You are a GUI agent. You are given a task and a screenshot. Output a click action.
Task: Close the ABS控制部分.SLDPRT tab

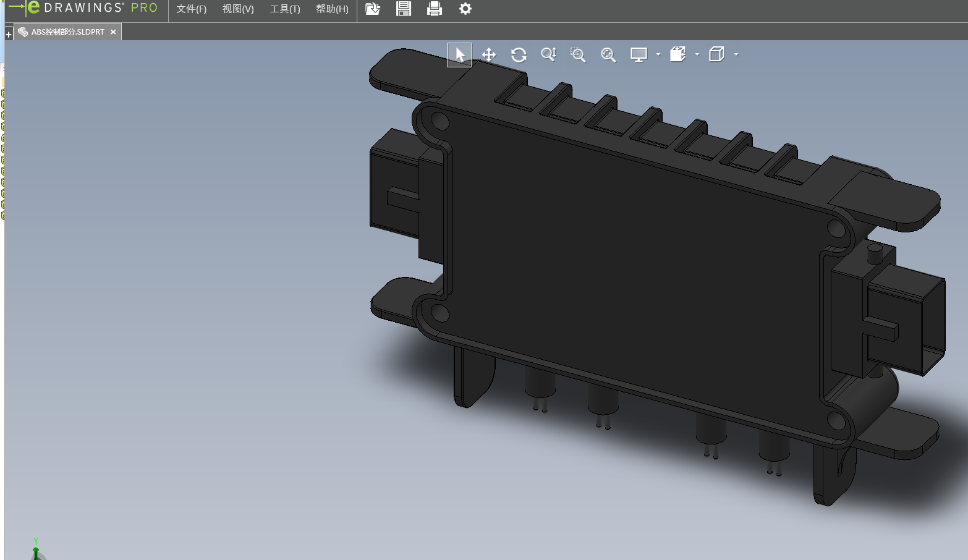pyautogui.click(x=113, y=32)
